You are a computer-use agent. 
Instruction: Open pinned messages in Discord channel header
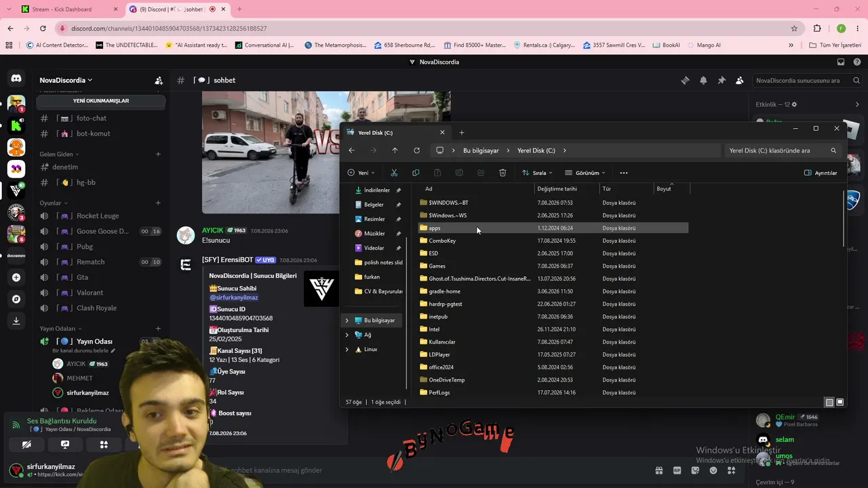point(722,80)
